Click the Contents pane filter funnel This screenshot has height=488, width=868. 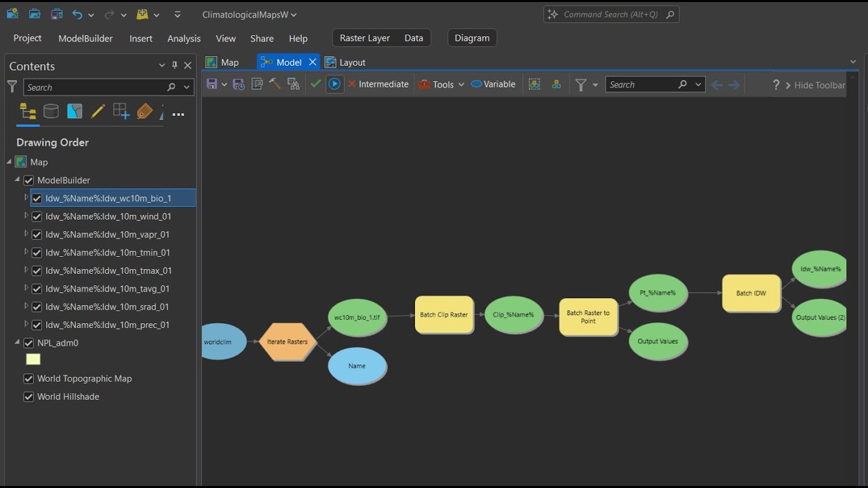click(12, 86)
